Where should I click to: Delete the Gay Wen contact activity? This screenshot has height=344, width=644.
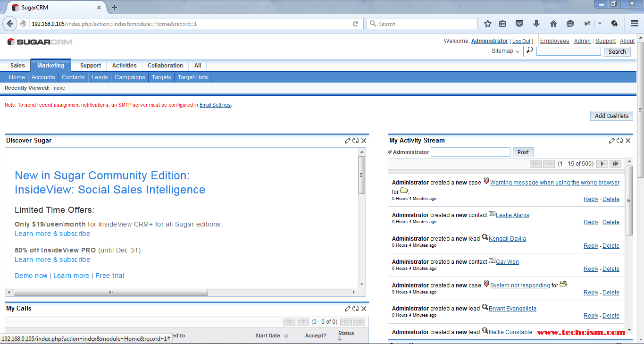[611, 269]
